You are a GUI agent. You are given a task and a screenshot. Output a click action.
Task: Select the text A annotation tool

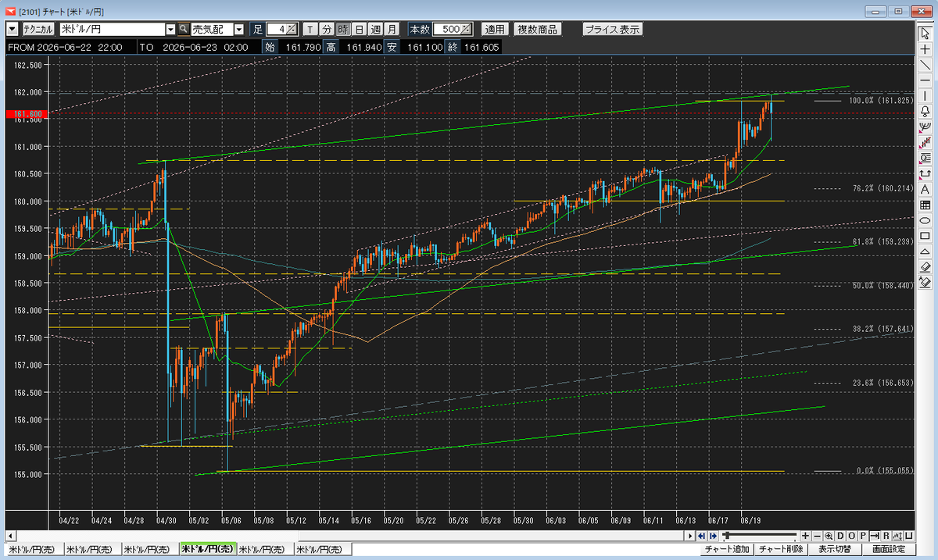point(925,189)
